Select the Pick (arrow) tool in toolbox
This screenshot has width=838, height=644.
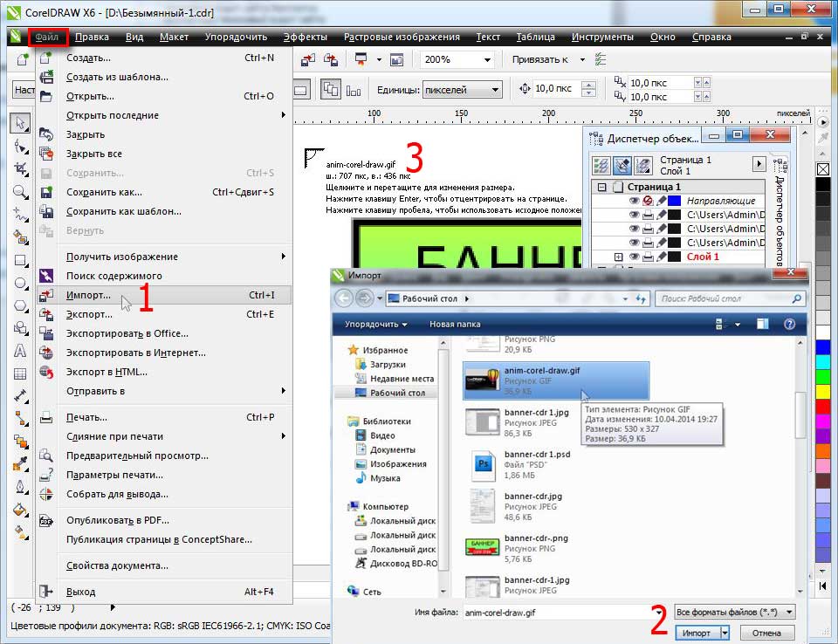tap(20, 123)
